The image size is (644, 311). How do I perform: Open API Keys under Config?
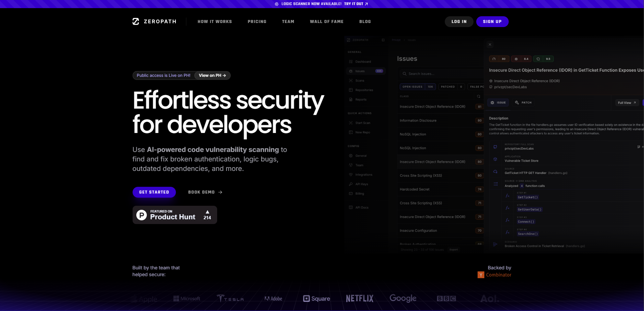361,184
